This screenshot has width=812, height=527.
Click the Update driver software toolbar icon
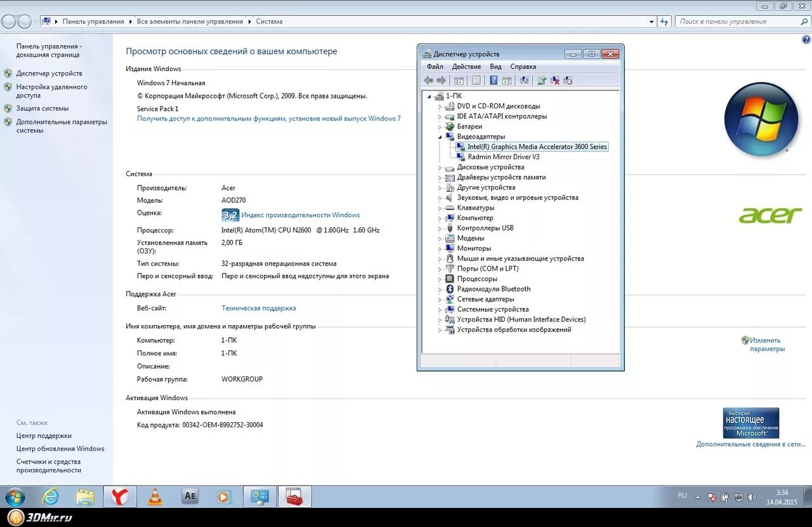click(542, 80)
